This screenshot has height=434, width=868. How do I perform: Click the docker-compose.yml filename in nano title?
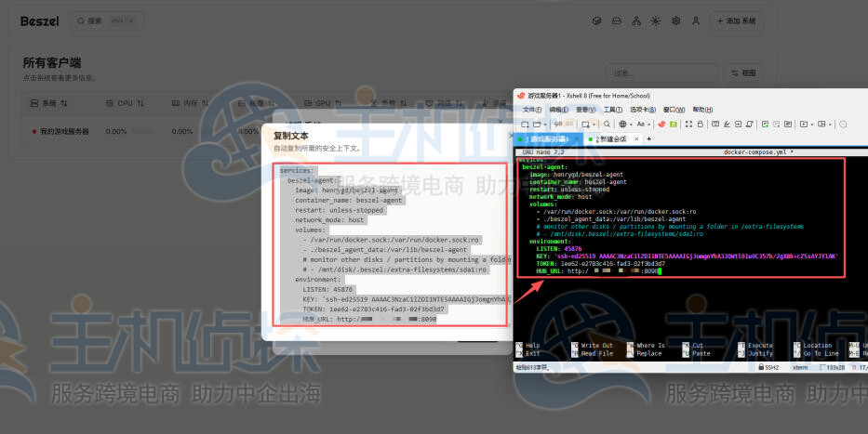(x=755, y=152)
